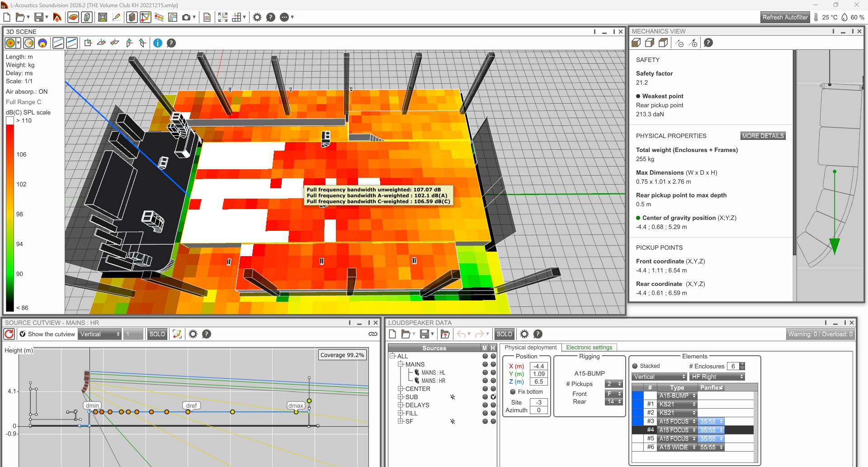Screen dimensions: 868x467
Task: Toggle hide dot for MAINS : HR
Action: (493, 381)
